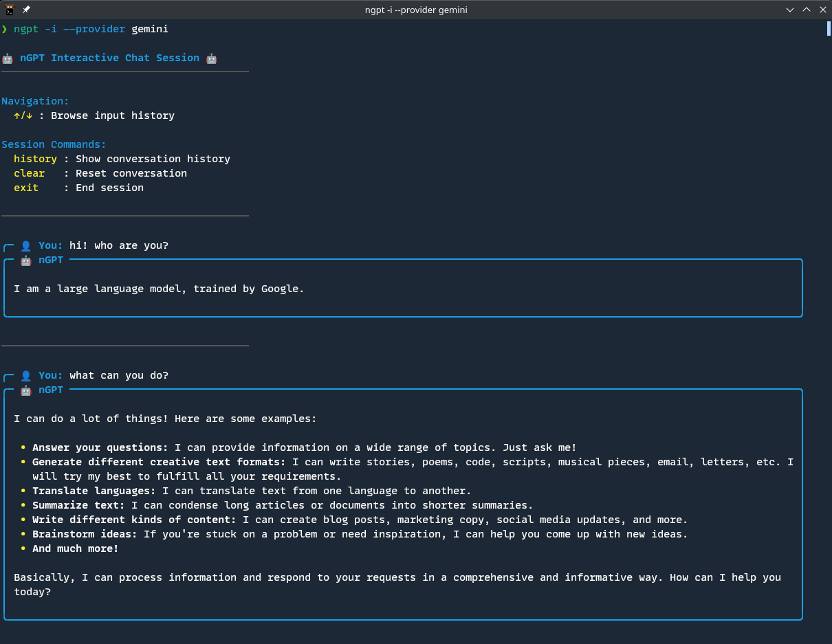
Task: Click the robot icon beside the second nGPT reply
Action: [x=25, y=390]
